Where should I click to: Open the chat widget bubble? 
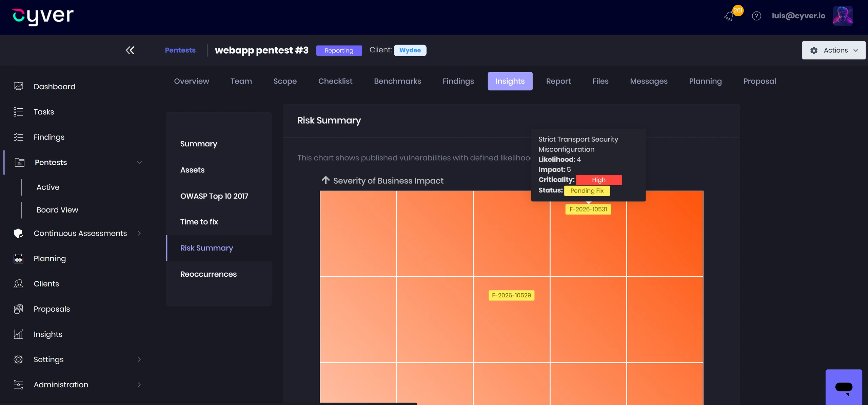pyautogui.click(x=844, y=387)
